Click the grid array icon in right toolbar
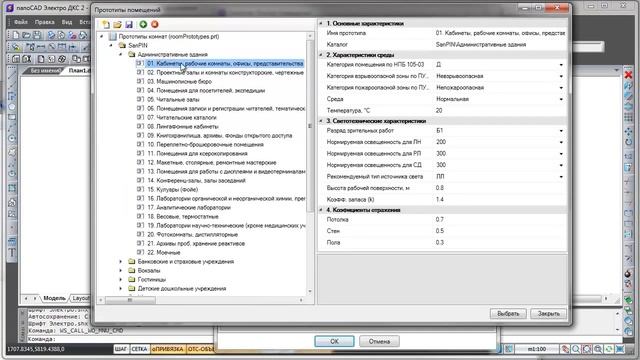This screenshot has width=640, height=360. point(629,118)
